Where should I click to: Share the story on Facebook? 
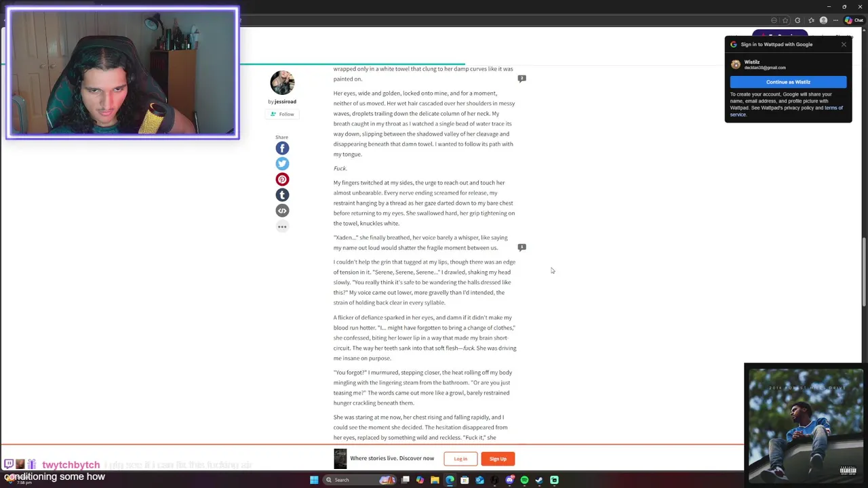[x=282, y=148]
